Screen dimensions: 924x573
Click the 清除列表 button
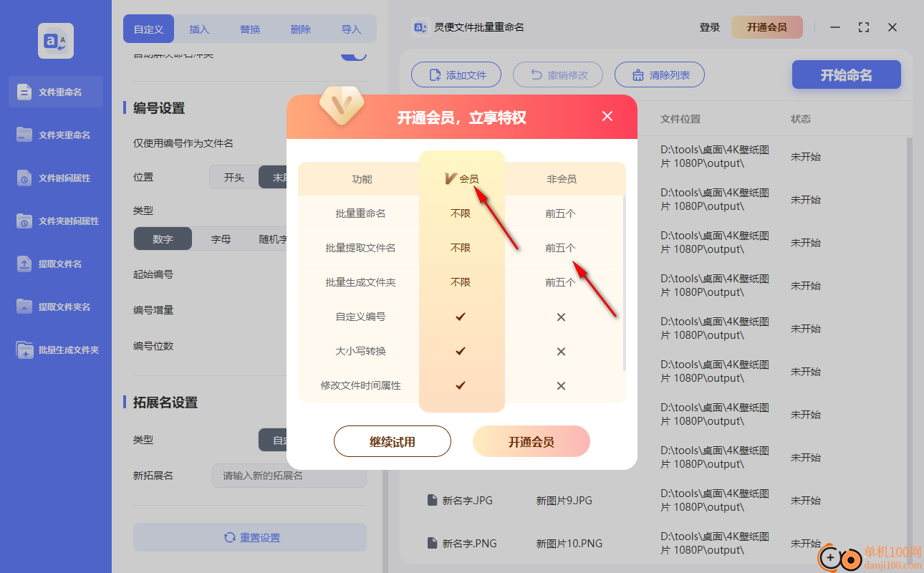660,74
